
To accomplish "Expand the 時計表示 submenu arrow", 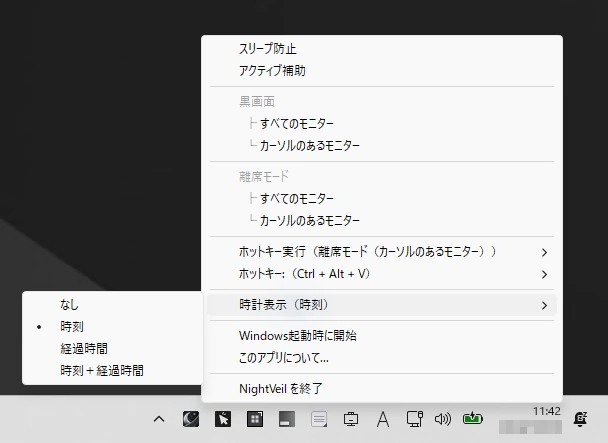I will [544, 305].
